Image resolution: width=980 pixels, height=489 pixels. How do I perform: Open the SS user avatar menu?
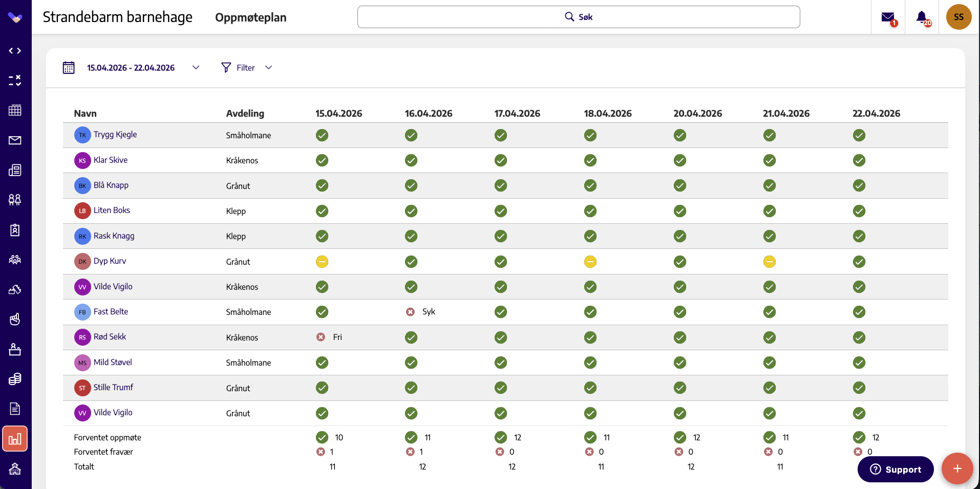pos(958,17)
